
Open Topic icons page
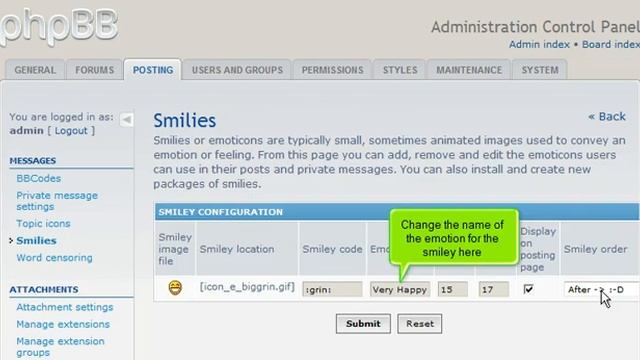pos(43,224)
